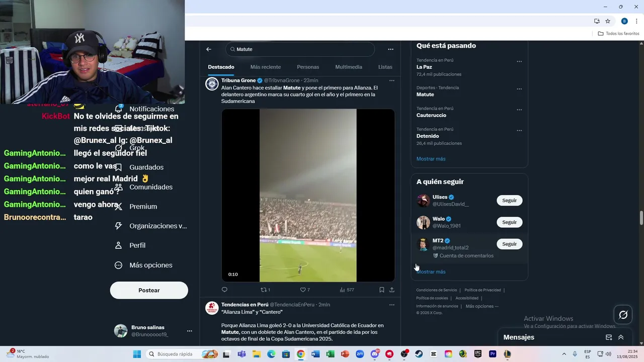The image size is (644, 362).
Task: Repost the Tribuna Grone tweet
Action: (x=265, y=290)
